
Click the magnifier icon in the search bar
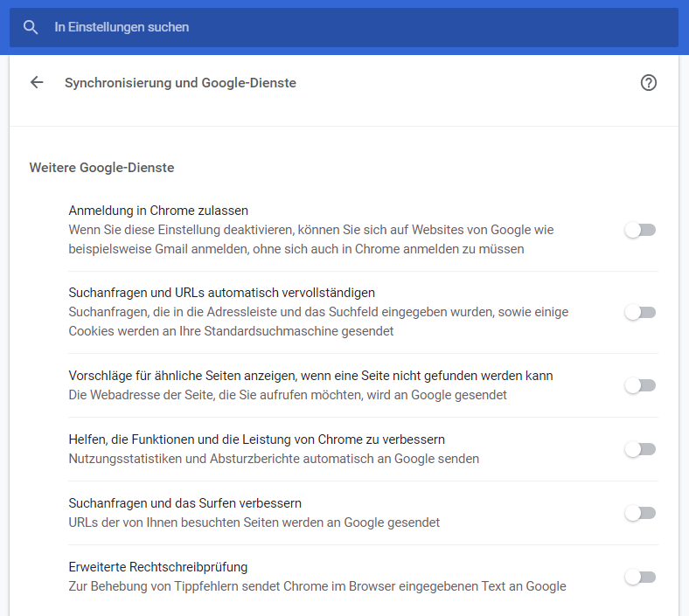point(31,28)
